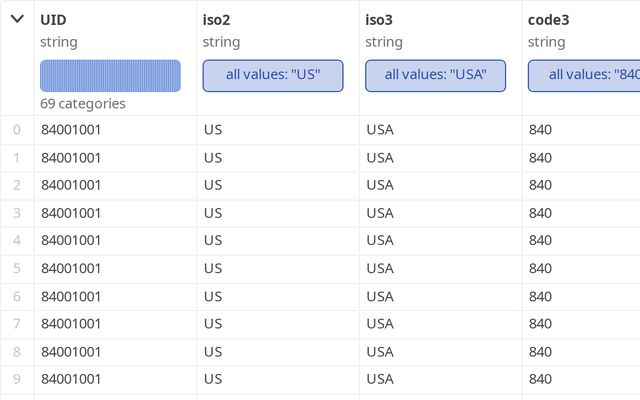Click the "69 categories" label
Viewport: 640px width, 400px height.
[83, 103]
